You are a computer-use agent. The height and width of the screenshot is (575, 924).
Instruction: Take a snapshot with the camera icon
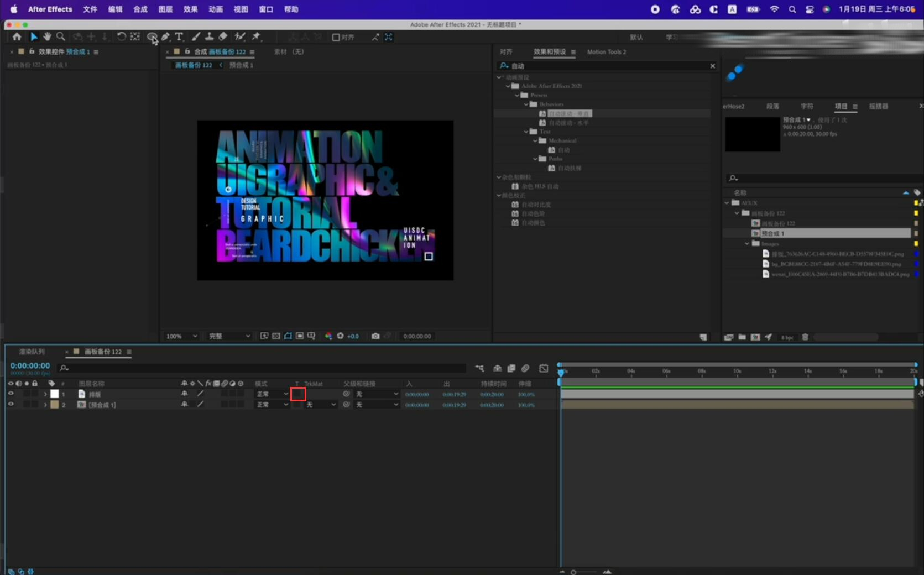point(375,336)
